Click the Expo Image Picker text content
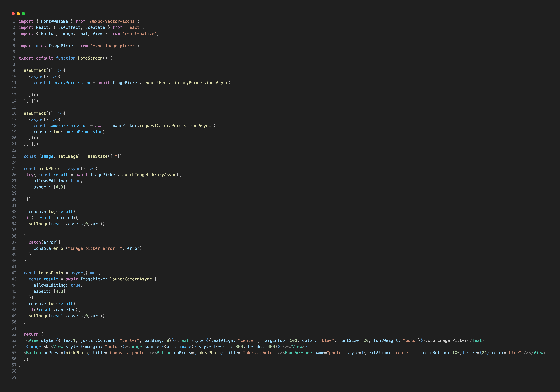The image size is (560, 392). click(446, 341)
